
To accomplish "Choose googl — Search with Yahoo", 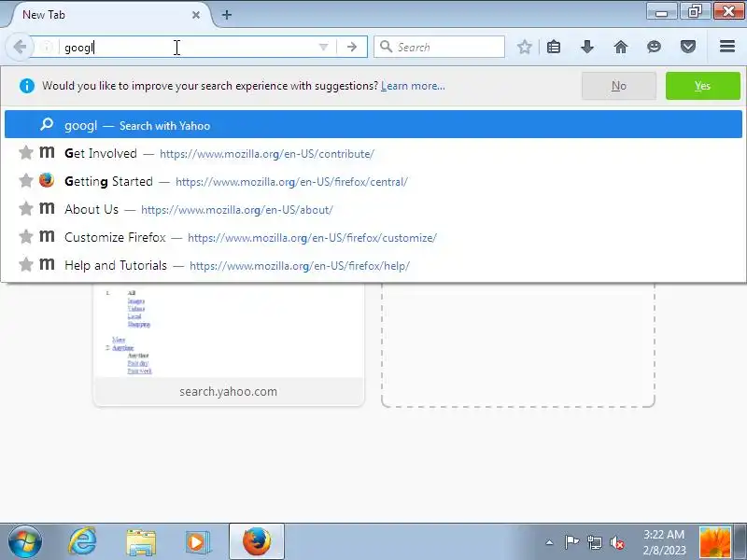I will pyautogui.click(x=373, y=125).
